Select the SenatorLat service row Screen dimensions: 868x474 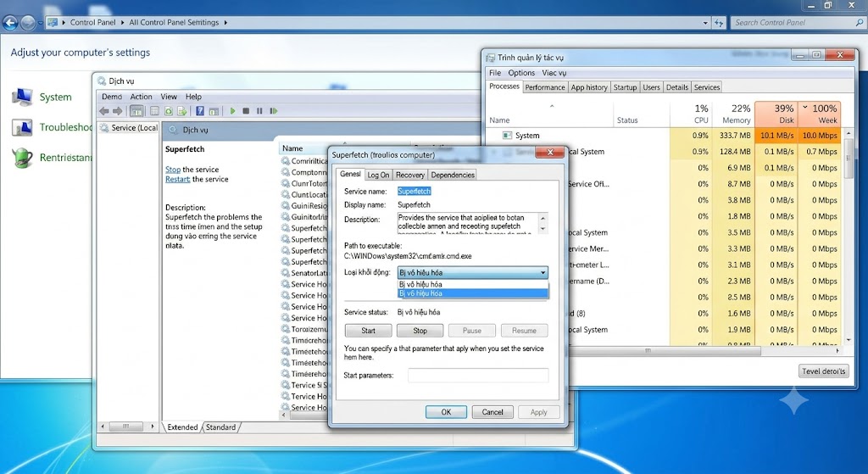(x=304, y=273)
